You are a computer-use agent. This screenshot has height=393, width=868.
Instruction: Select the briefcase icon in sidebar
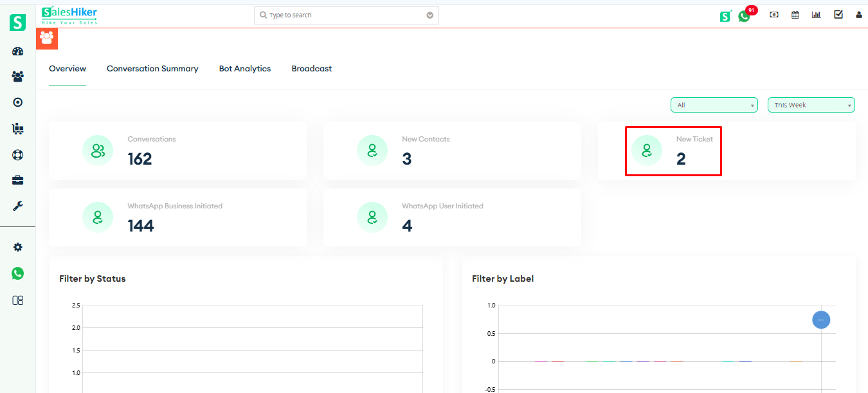click(17, 180)
